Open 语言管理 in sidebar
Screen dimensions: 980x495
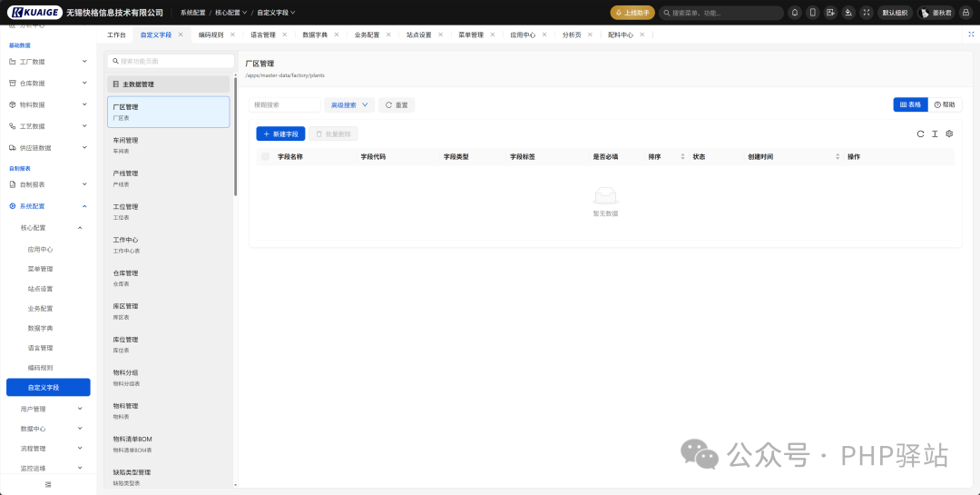tap(41, 348)
